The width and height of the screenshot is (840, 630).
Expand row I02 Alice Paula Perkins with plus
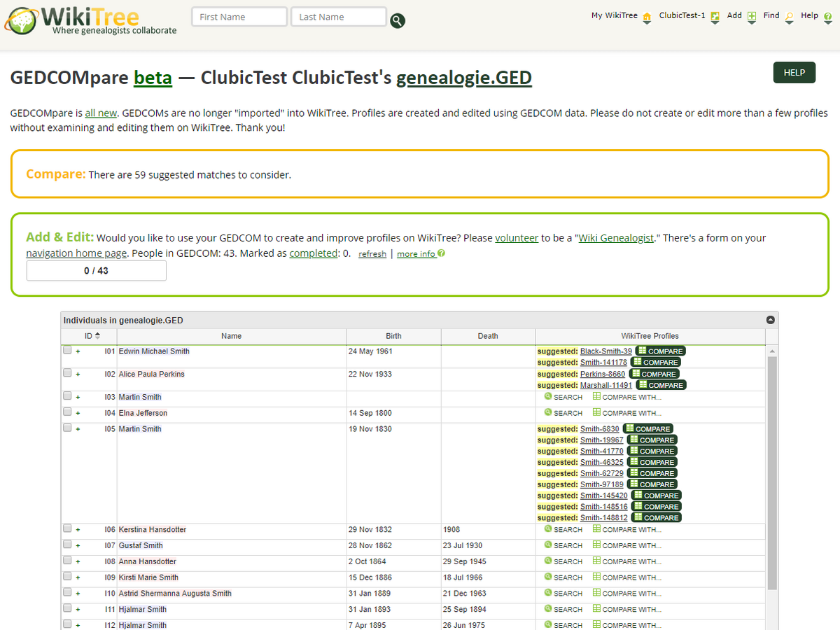(x=78, y=374)
